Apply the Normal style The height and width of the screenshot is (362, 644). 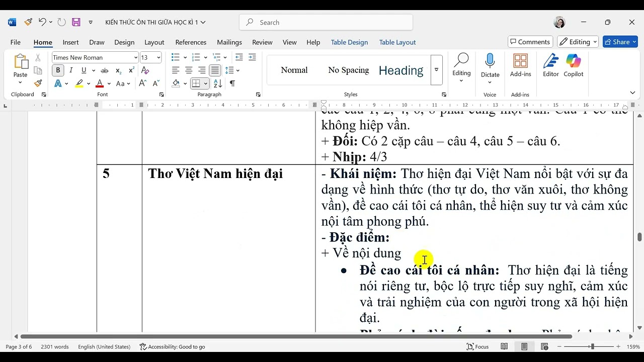pyautogui.click(x=294, y=70)
